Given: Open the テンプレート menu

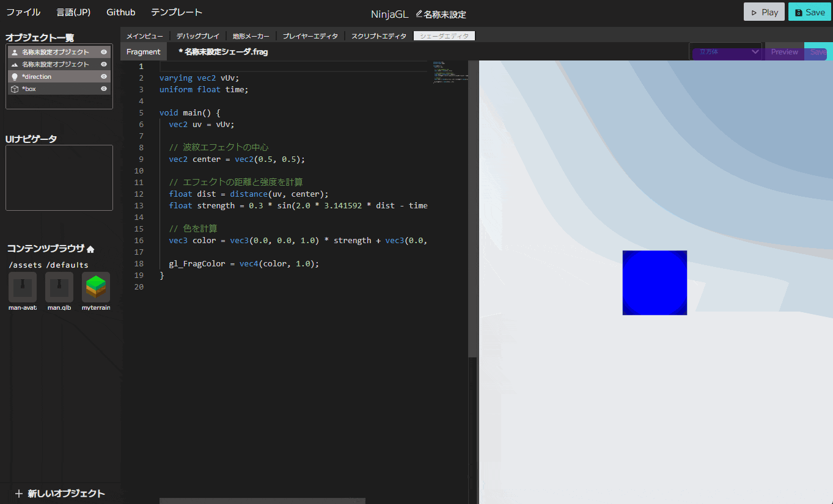Looking at the screenshot, I should pyautogui.click(x=176, y=12).
